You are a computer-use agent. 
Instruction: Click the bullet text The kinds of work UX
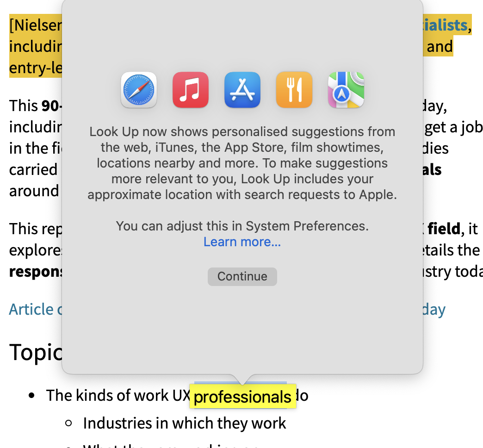click(118, 395)
